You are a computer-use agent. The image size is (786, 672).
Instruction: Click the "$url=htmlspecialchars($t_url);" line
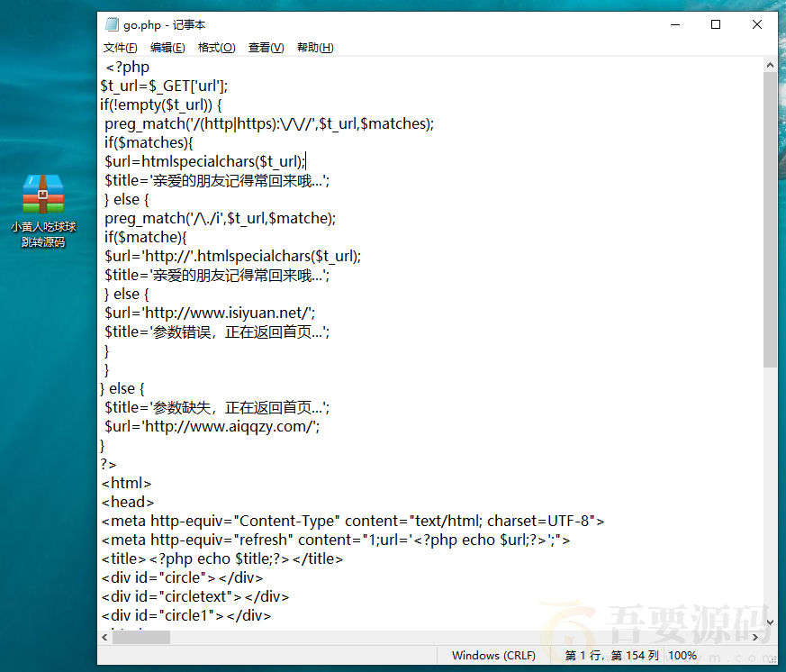coord(204,161)
